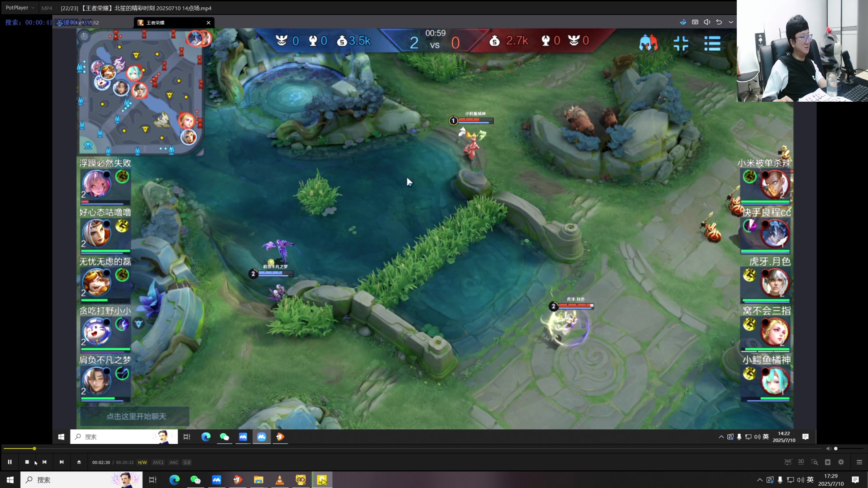The height and width of the screenshot is (488, 868).
Task: Open PotPlayer preferences gear
Action: [x=841, y=462]
